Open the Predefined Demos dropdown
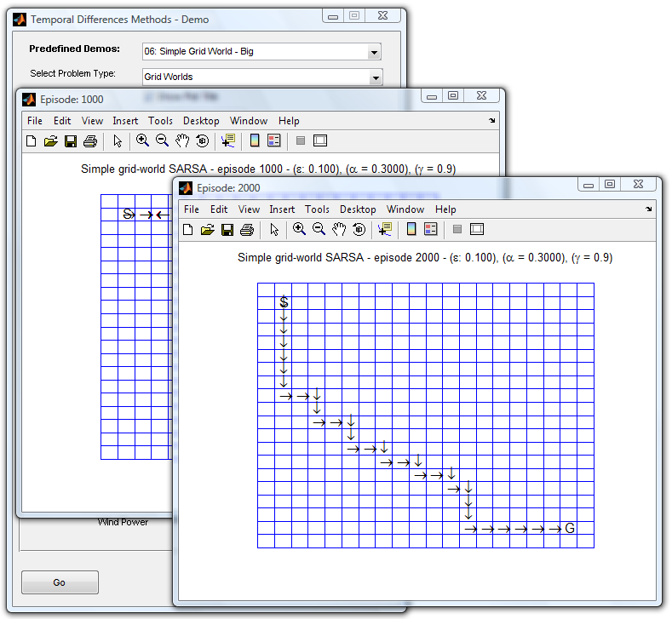Screen dimensions: 672x619 coord(374,52)
